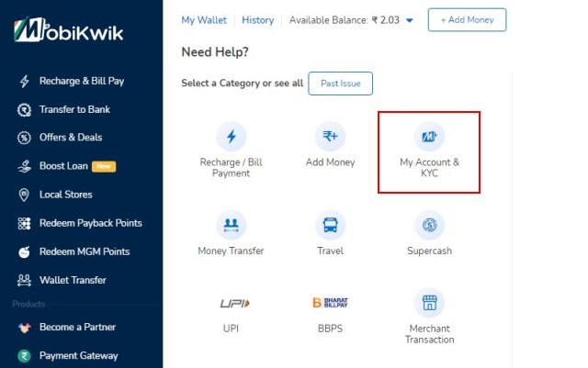The image size is (588, 368).
Task: Open Offers & Deals sidebar item
Action: pos(71,138)
